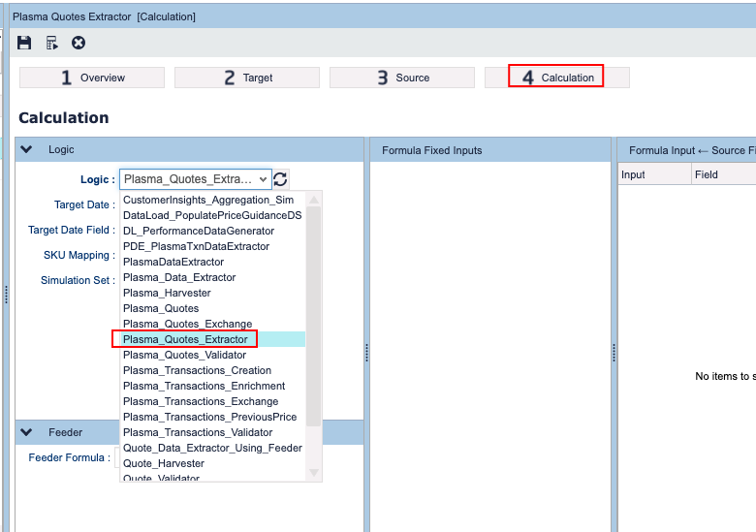756x532 pixels.
Task: Click the circled X cancel icon
Action: click(x=79, y=43)
